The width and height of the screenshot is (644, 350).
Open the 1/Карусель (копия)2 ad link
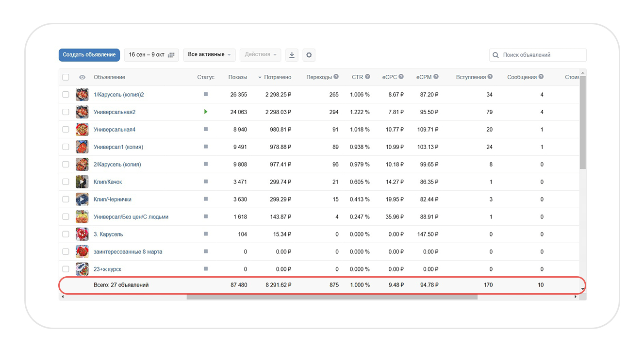[x=118, y=95]
